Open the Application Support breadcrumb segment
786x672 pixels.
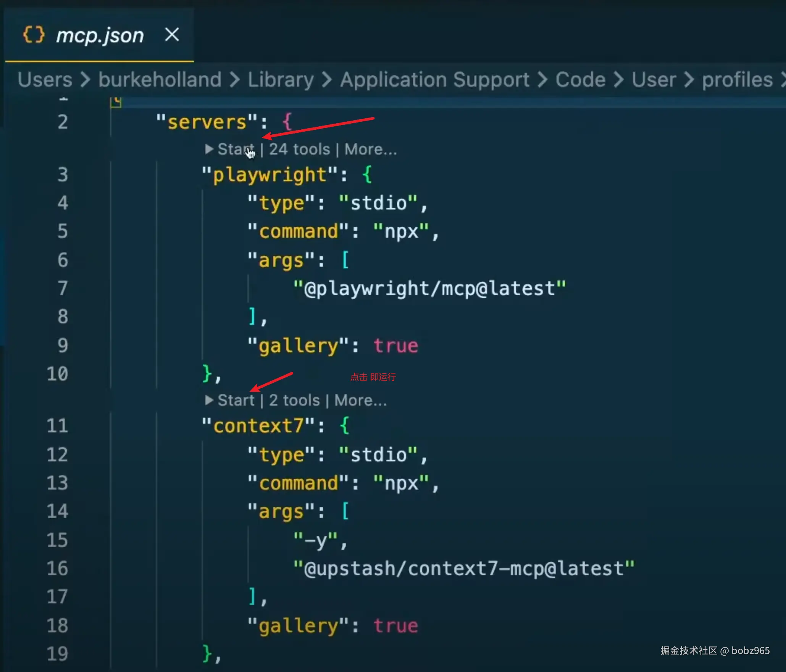coord(435,80)
